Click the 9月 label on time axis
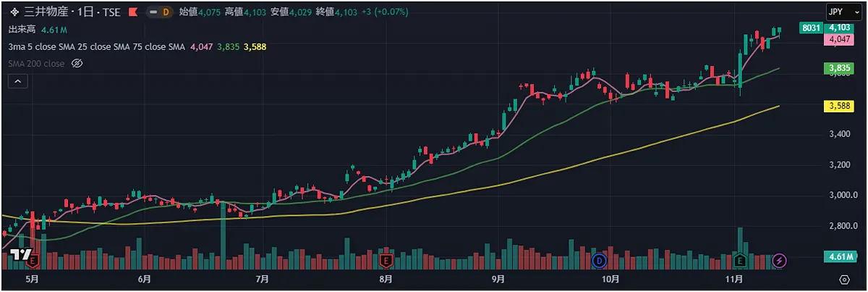The image size is (868, 292). tap(497, 279)
